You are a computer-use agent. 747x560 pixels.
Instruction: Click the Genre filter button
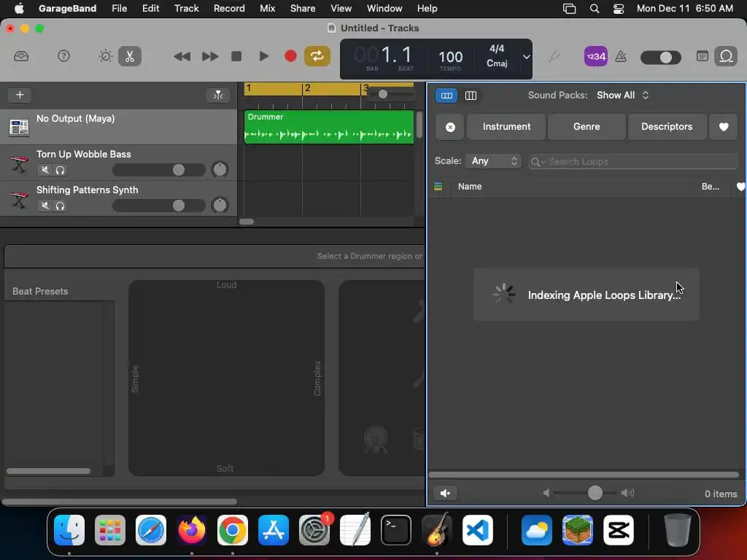pyautogui.click(x=587, y=127)
